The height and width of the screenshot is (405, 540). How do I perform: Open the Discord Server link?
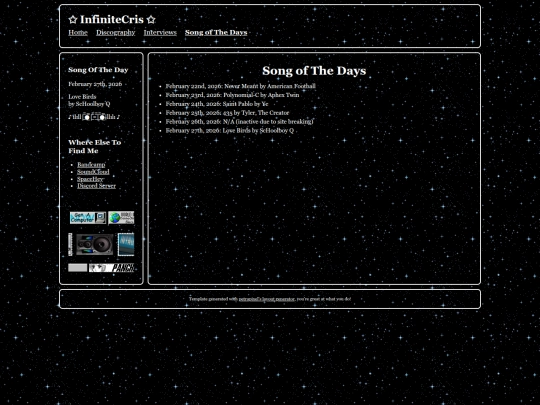click(96, 186)
